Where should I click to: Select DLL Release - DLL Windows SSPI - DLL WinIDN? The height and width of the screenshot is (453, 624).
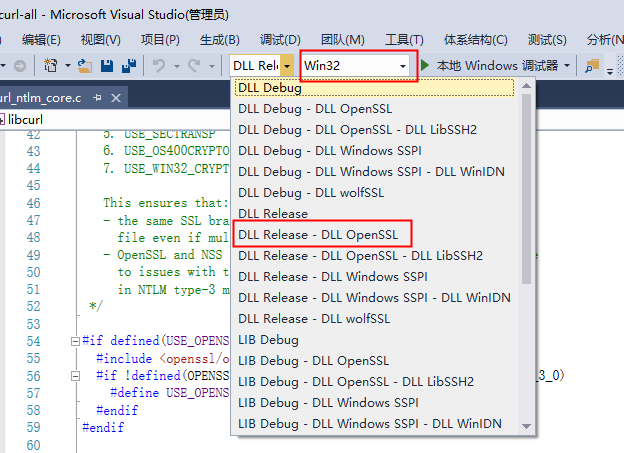(x=374, y=298)
